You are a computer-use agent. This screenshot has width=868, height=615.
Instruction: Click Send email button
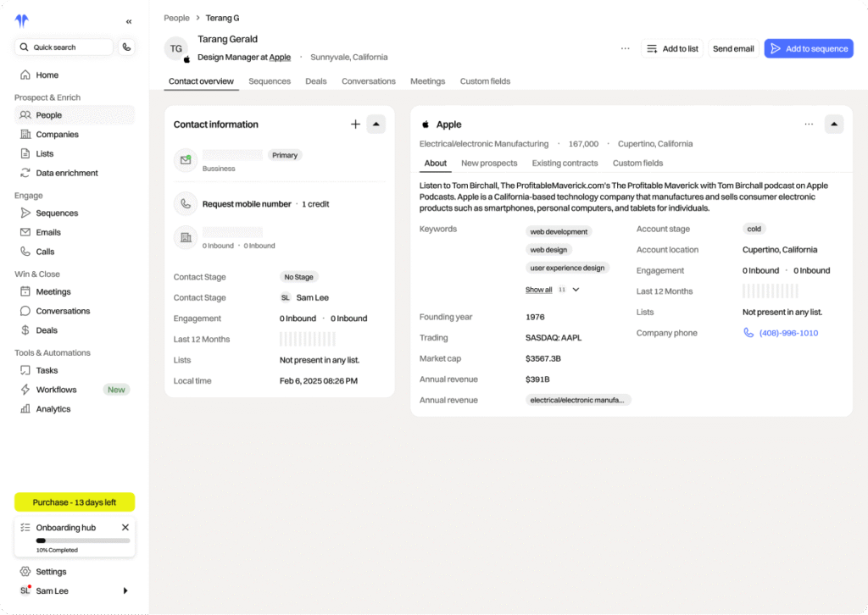click(x=733, y=48)
